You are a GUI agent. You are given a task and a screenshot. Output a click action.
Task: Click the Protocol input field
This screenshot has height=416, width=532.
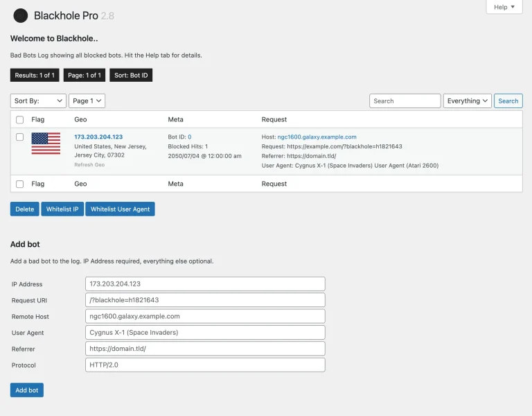tap(205, 365)
